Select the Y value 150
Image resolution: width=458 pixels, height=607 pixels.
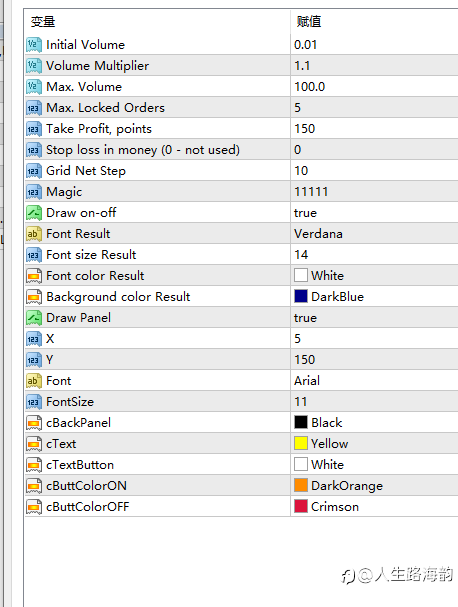point(305,360)
